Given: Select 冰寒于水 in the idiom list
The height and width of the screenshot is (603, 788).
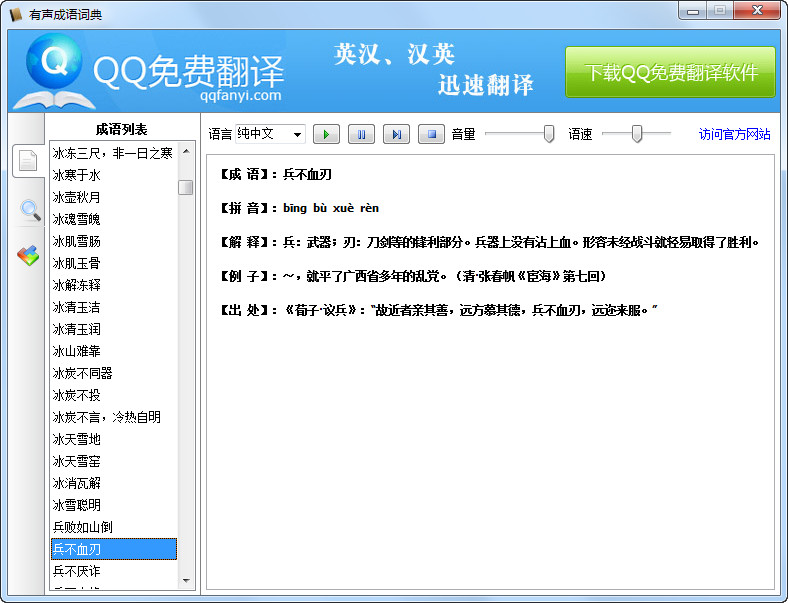Looking at the screenshot, I should pos(114,175).
